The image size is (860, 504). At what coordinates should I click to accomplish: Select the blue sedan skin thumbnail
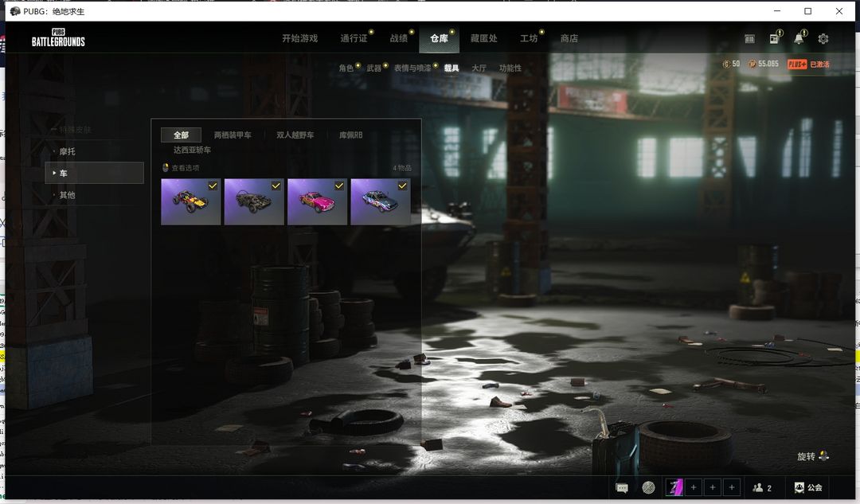click(381, 201)
